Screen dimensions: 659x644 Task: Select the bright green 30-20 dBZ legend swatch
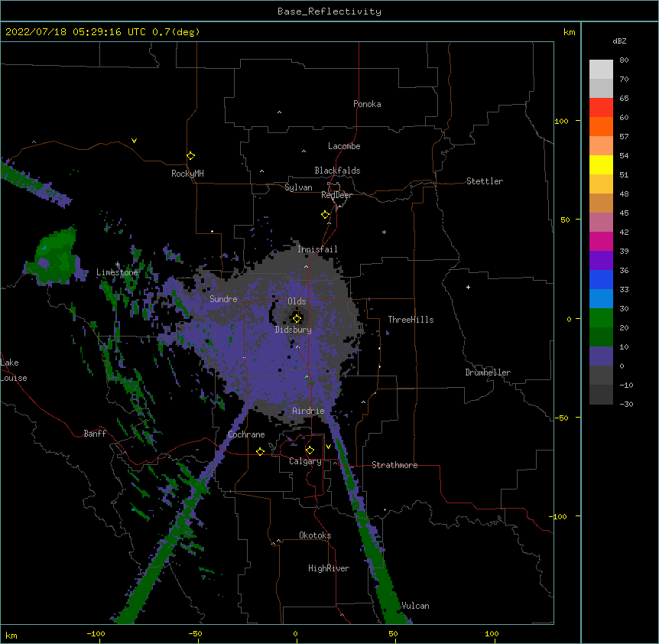[x=601, y=318]
